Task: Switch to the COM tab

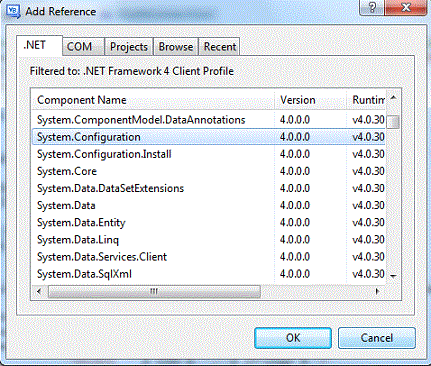Action: [83, 46]
